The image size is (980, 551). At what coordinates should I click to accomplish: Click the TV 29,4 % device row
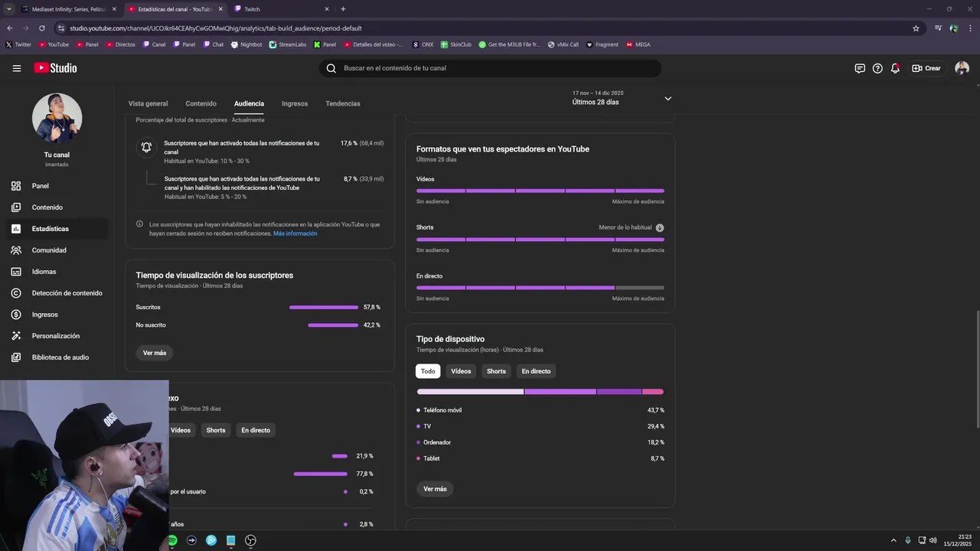(541, 426)
